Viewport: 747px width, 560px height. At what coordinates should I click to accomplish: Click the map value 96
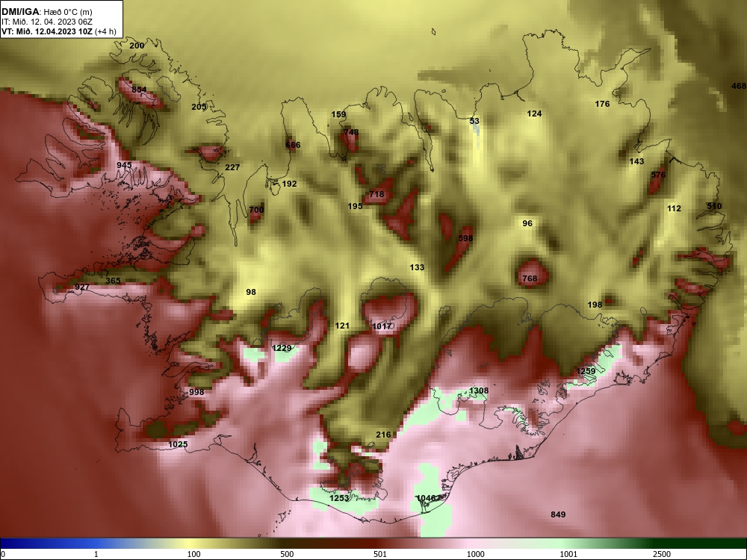click(x=527, y=223)
